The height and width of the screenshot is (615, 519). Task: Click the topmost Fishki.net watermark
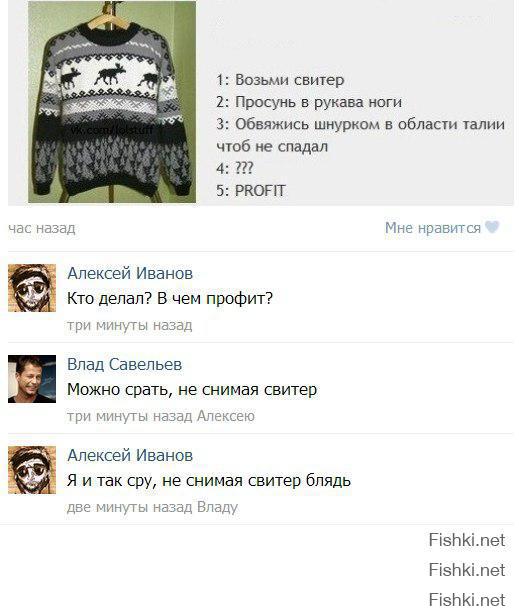pos(467,540)
